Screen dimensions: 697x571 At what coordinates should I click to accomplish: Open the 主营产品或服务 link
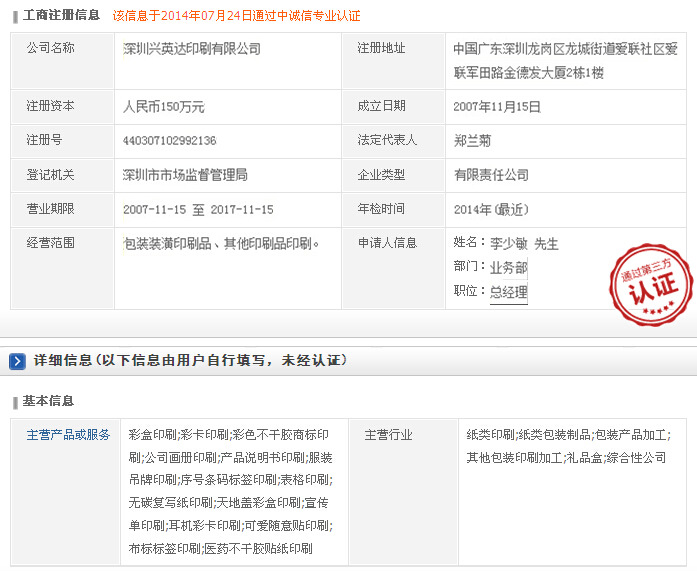(x=68, y=435)
